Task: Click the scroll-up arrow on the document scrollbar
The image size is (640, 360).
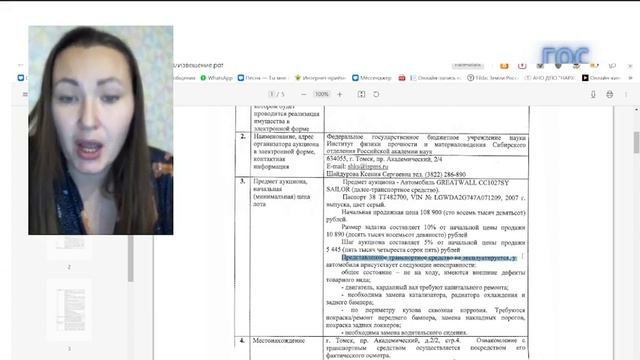Action: coord(636,109)
